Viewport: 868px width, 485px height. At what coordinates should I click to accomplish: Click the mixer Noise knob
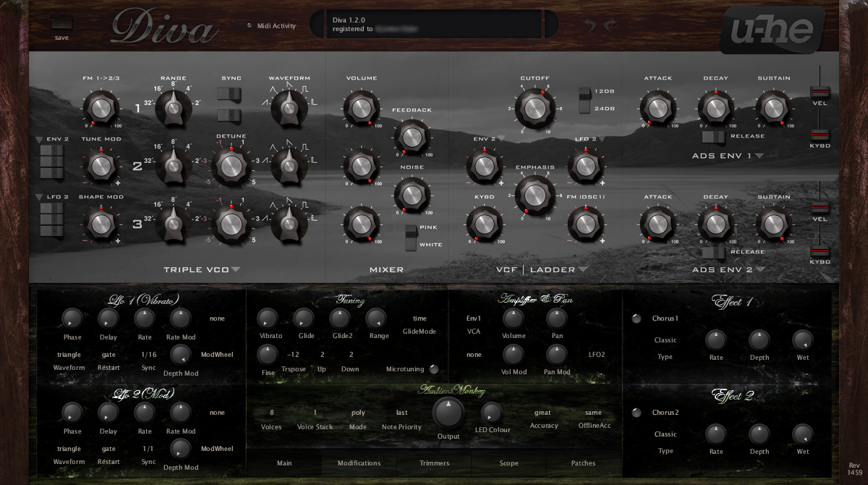411,194
